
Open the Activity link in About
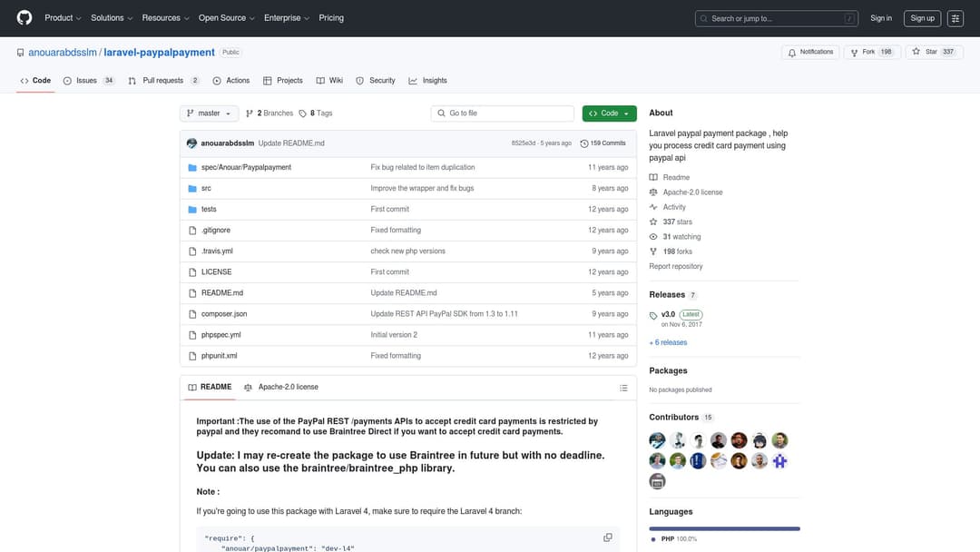(668, 207)
